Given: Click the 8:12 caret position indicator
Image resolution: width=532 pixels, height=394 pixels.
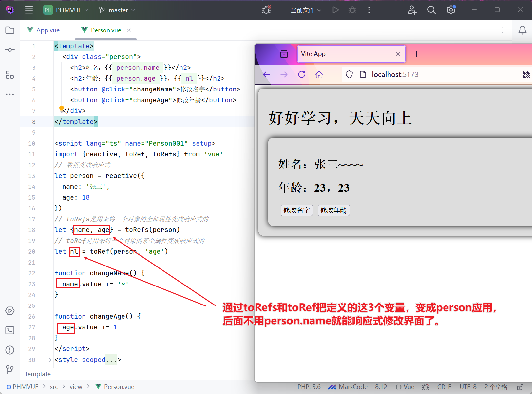Looking at the screenshot, I should (381, 387).
